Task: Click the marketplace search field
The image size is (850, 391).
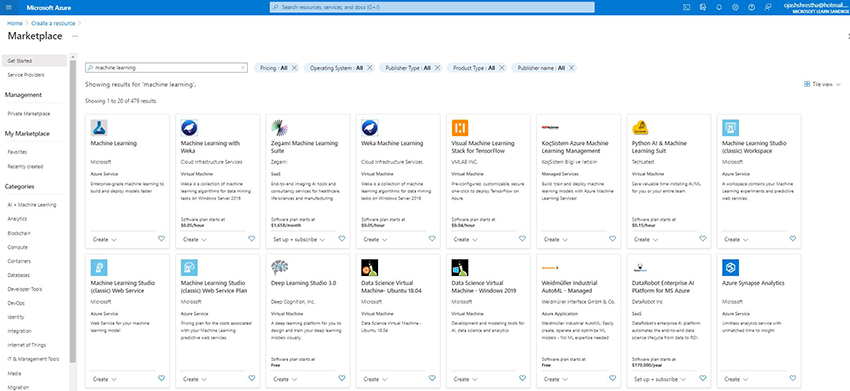Action: pos(166,68)
